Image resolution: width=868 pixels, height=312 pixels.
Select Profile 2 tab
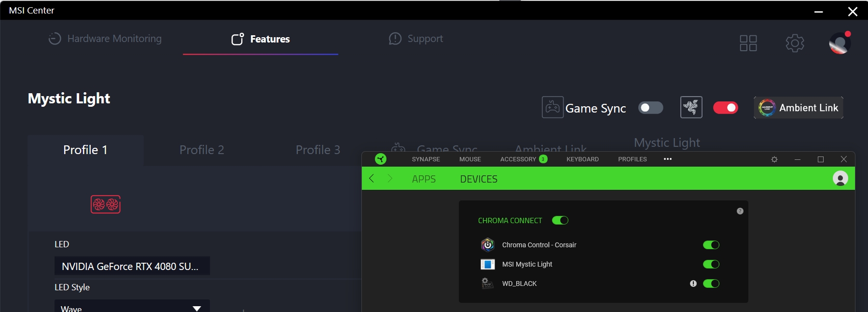[x=202, y=150]
